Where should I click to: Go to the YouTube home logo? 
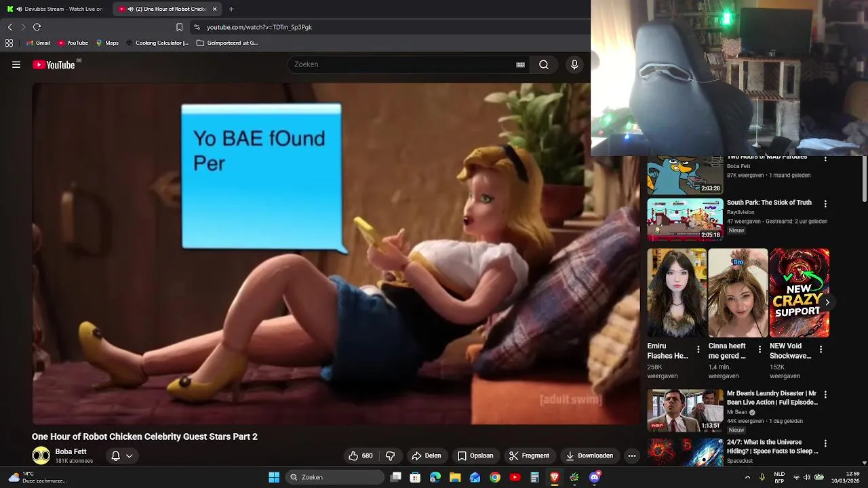click(54, 64)
